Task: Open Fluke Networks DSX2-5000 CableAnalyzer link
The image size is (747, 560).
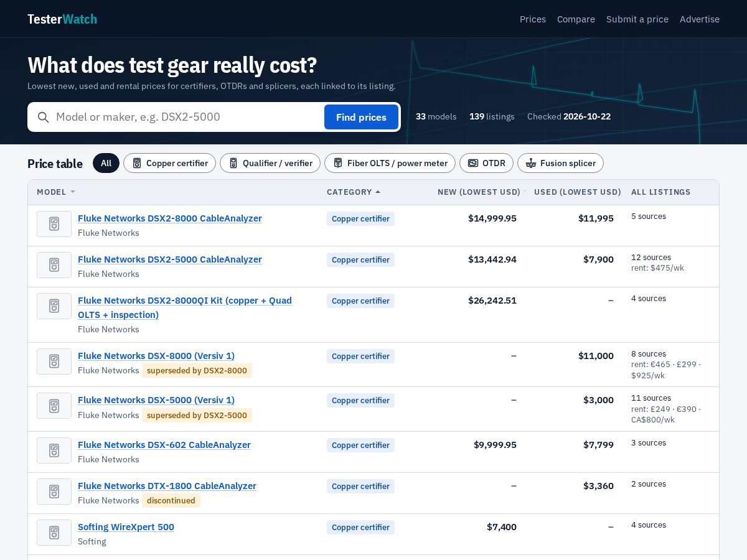Action: pos(170,259)
